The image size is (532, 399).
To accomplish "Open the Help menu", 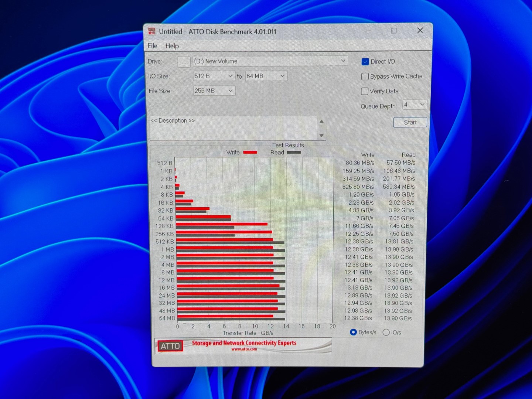I will pyautogui.click(x=172, y=46).
